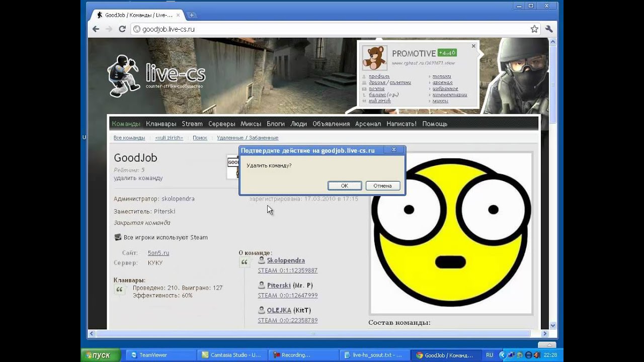Select Арсенал in site menu
The width and height of the screenshot is (644, 362).
[x=368, y=124]
